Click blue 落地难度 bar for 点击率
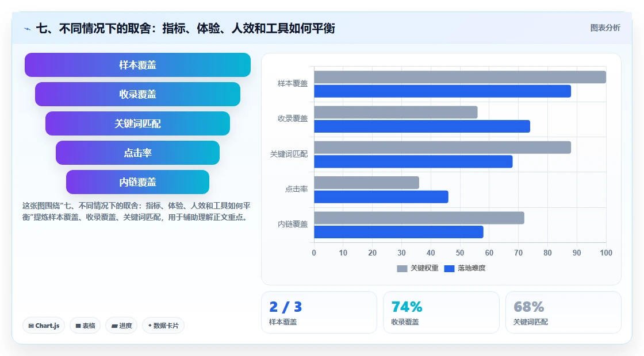This screenshot has width=644, height=356. [381, 197]
